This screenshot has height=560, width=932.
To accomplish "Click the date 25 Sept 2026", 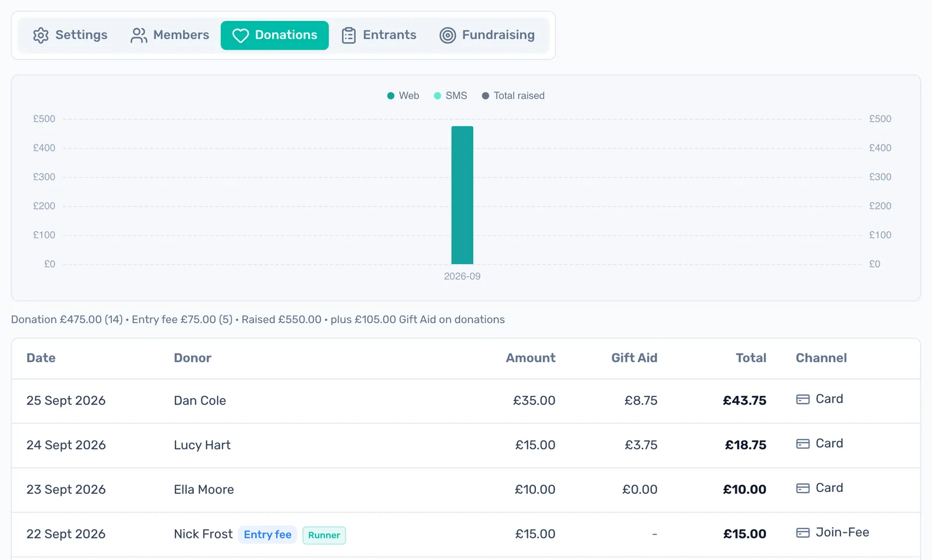I will point(66,400).
